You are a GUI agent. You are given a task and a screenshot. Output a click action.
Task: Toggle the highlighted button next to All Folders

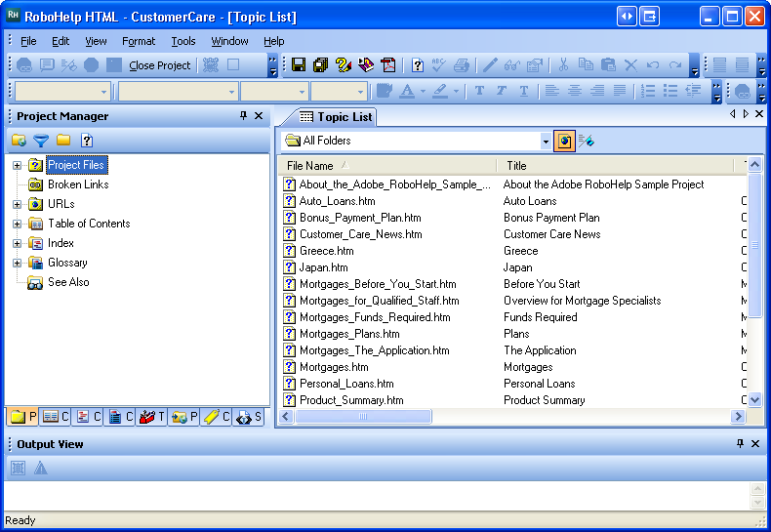[564, 142]
